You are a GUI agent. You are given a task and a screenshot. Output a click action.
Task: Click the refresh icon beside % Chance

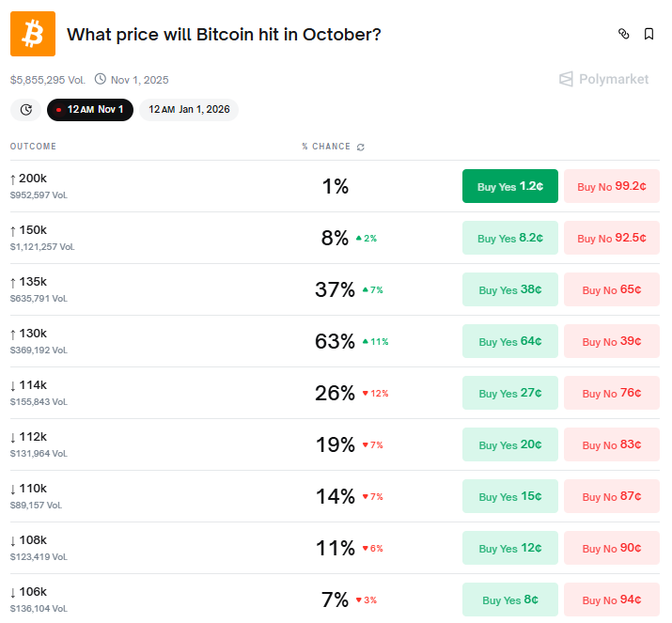click(x=361, y=148)
